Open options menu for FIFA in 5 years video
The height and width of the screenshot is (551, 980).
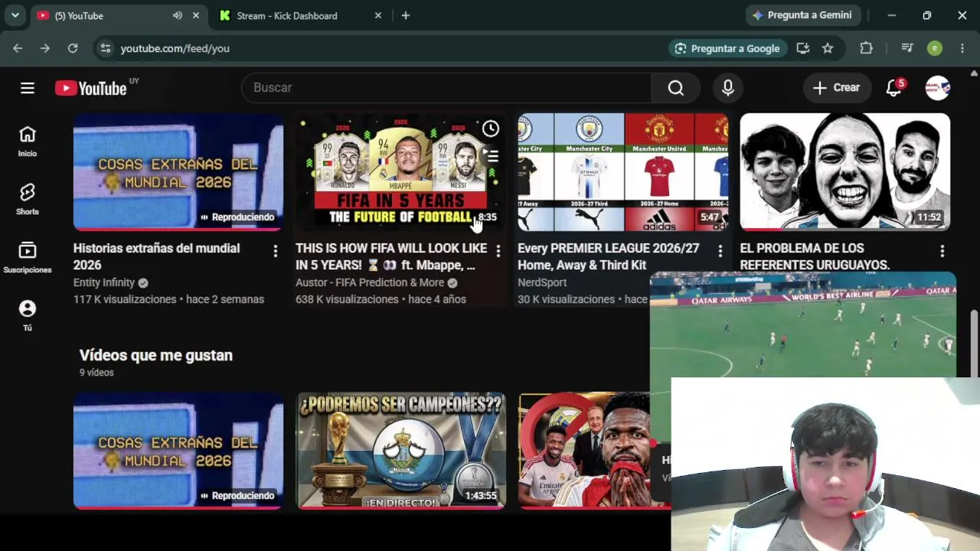tap(498, 251)
